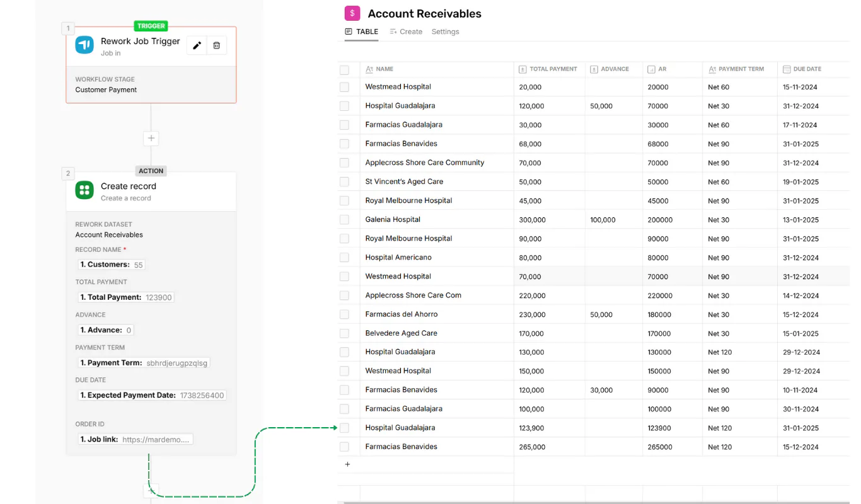Select the Farmacias del Ahorro row checkbox

point(344,314)
